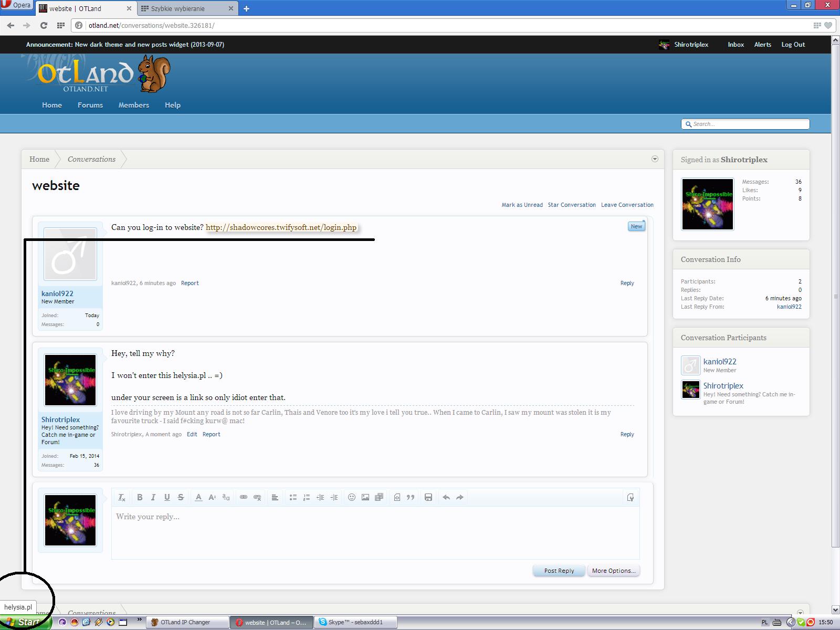Open the text color picker
840x630 pixels.
coord(198,497)
